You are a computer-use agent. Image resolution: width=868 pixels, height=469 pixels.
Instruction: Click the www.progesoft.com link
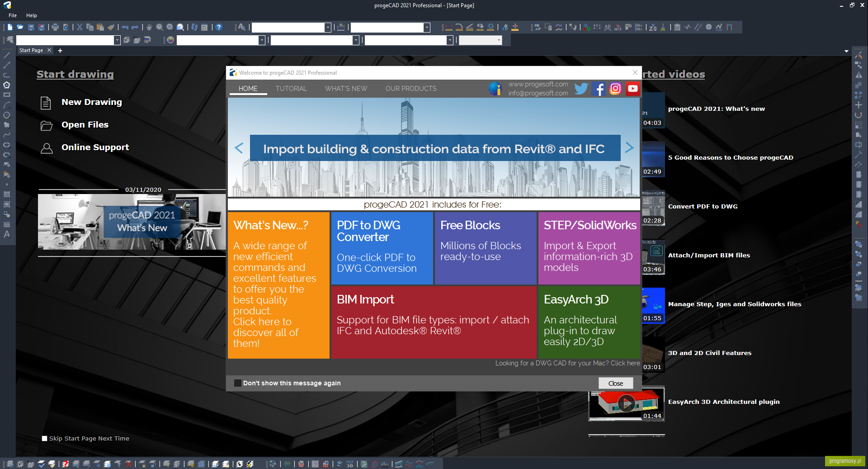pos(538,84)
